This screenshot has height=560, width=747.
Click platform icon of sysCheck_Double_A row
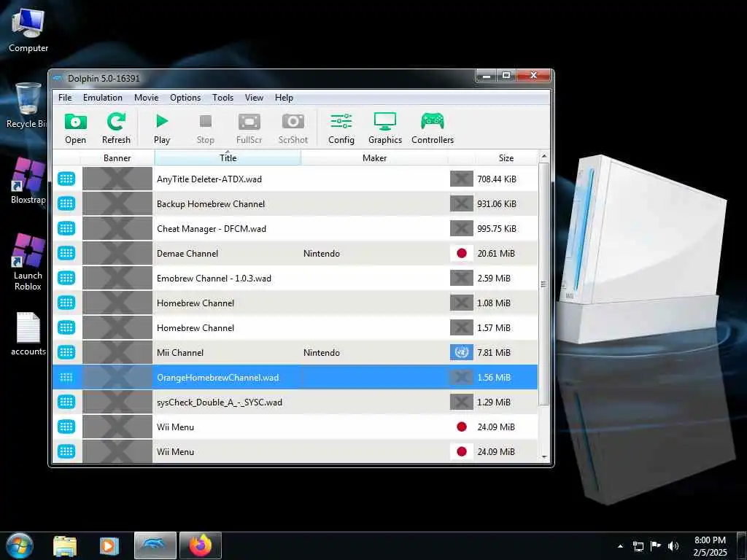pyautogui.click(x=66, y=402)
